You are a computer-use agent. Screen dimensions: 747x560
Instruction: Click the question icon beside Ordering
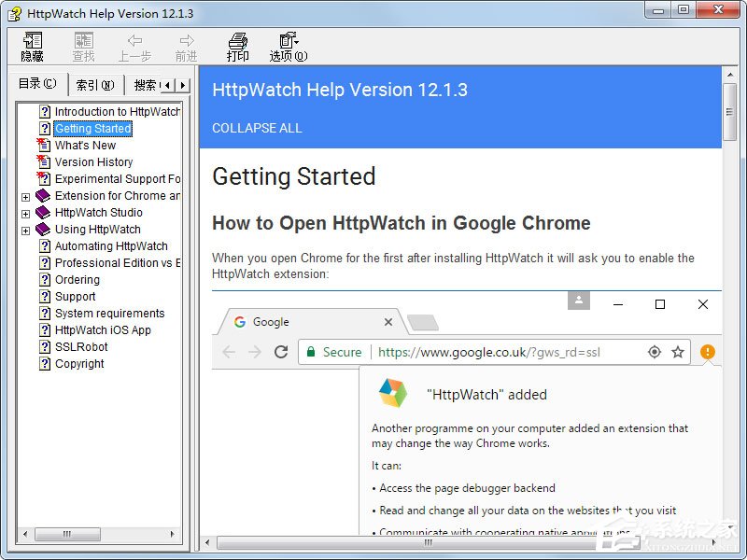[x=44, y=279]
